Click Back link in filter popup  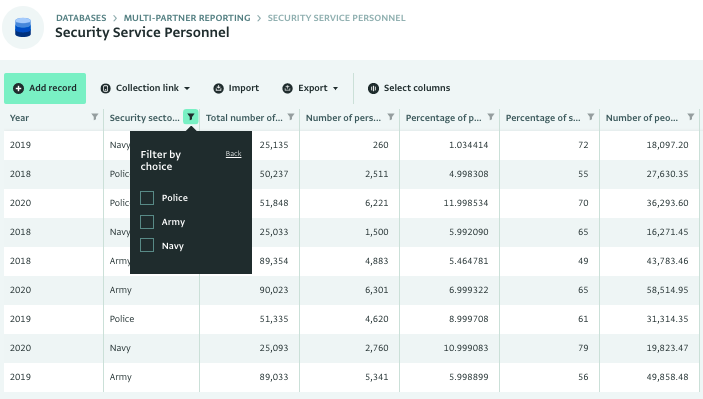(233, 154)
